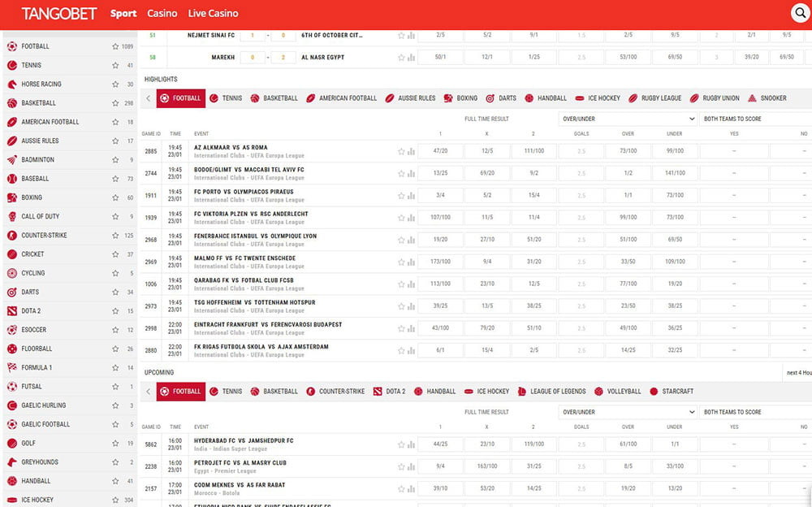The width and height of the screenshot is (812, 507).
Task: Click the Cricket icon in sidebar
Action: pyautogui.click(x=12, y=254)
